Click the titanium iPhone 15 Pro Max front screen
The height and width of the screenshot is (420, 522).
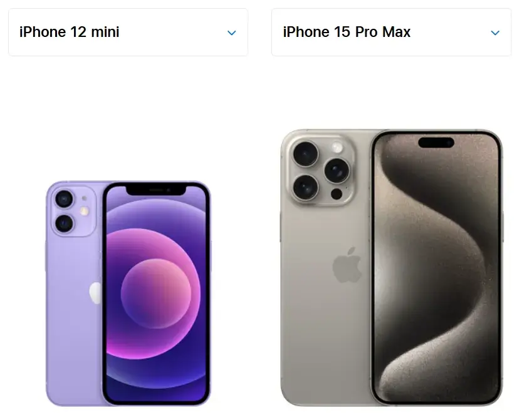[437, 268]
